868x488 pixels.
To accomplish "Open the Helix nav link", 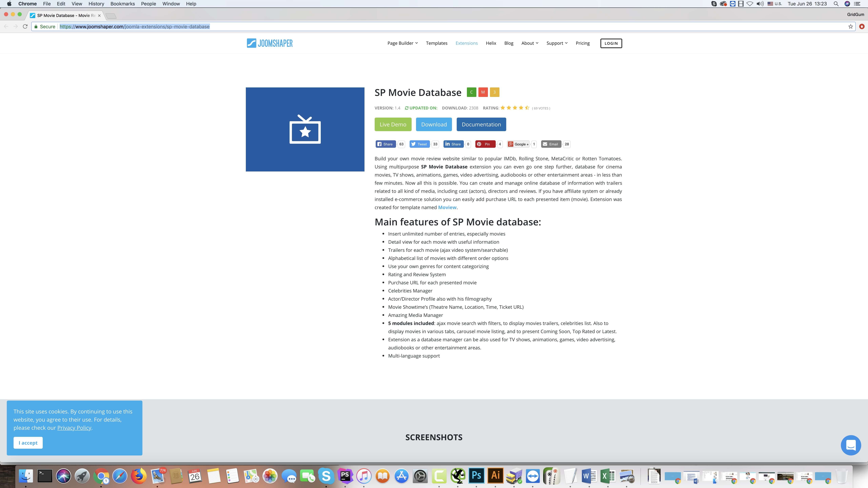I will [x=491, y=43].
